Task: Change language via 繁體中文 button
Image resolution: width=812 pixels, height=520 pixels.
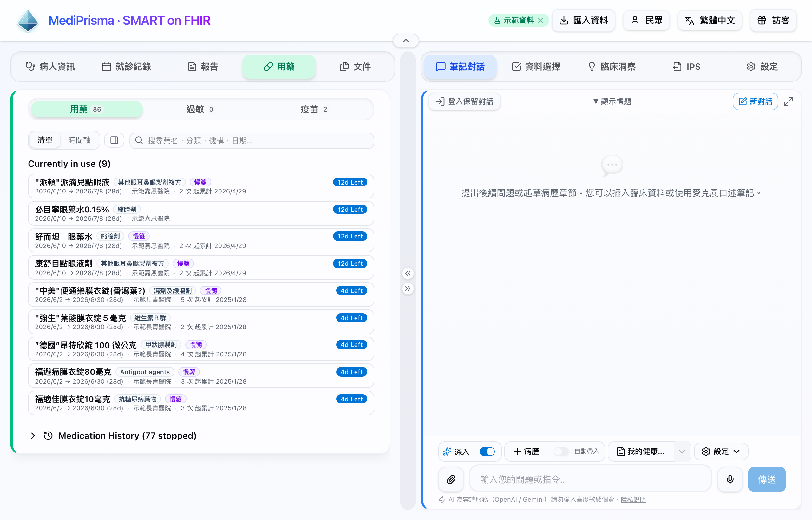Action: coord(710,20)
